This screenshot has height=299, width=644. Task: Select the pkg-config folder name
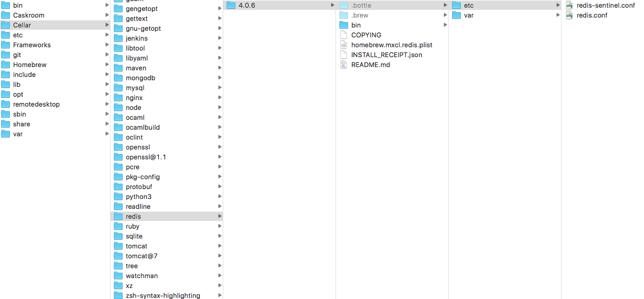pyautogui.click(x=143, y=177)
